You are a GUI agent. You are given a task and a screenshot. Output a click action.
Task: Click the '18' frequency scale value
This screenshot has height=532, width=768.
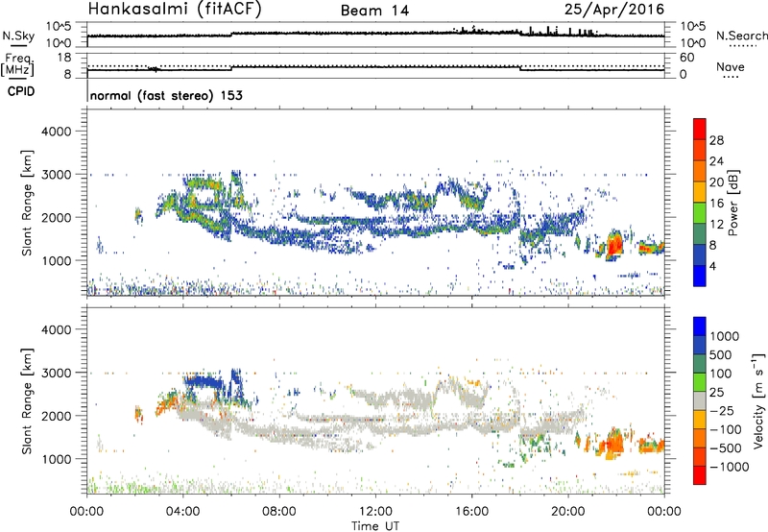pos(64,58)
